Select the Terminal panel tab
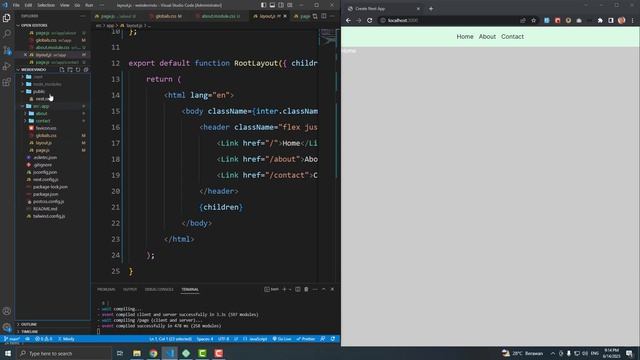 pos(190,289)
